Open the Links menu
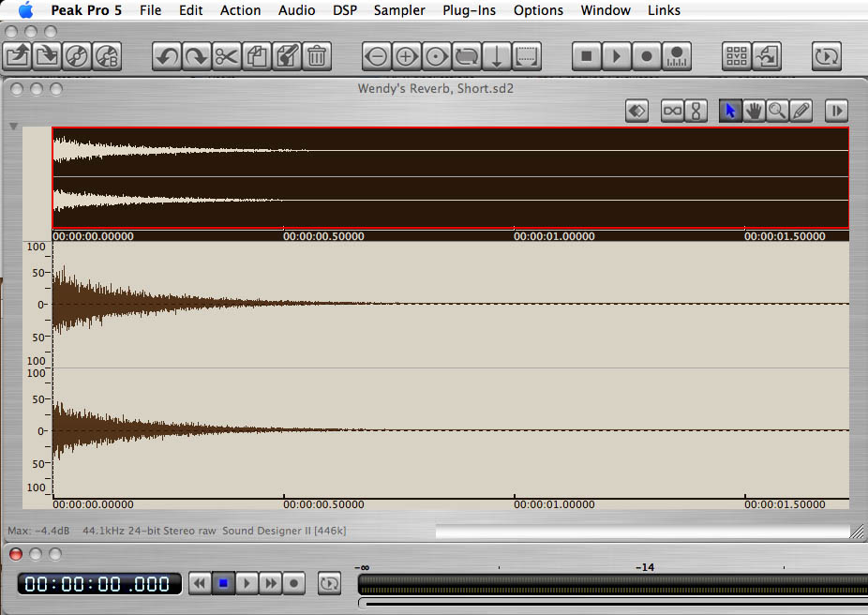The width and height of the screenshot is (868, 615). (x=664, y=10)
